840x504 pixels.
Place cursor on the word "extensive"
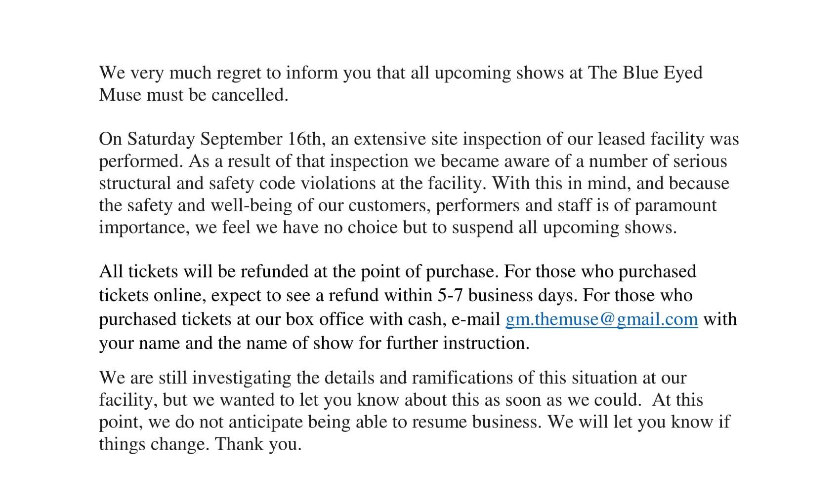[389, 139]
